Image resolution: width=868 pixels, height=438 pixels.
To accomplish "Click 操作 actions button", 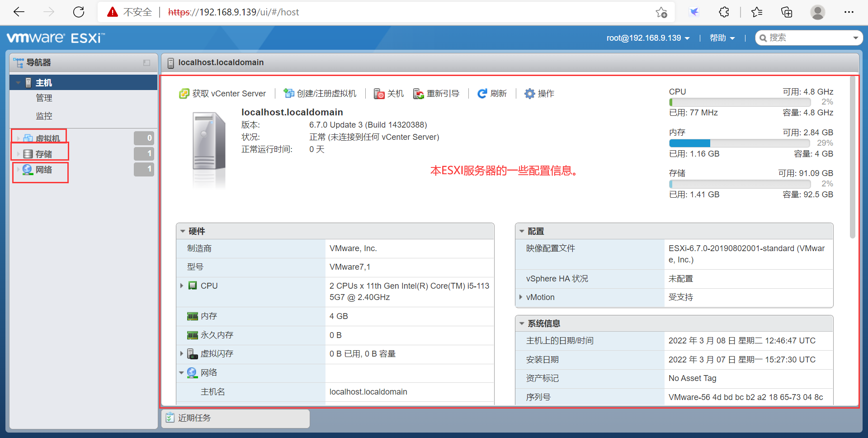I will (x=539, y=94).
